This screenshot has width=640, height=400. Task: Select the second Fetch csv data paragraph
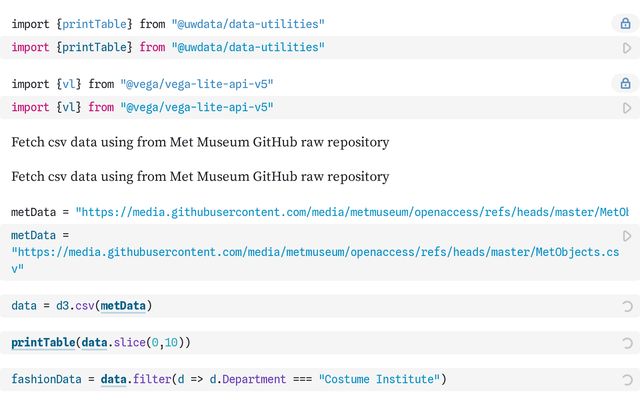click(200, 176)
